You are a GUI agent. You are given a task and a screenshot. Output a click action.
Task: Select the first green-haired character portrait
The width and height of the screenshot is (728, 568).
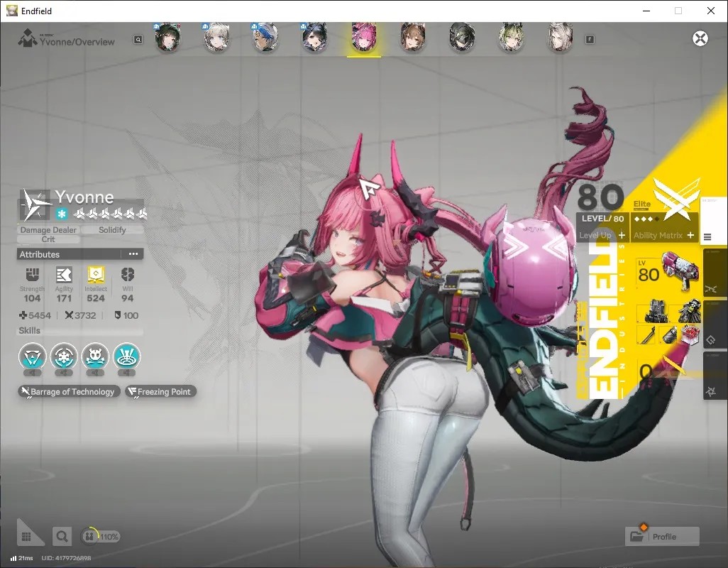[167, 38]
